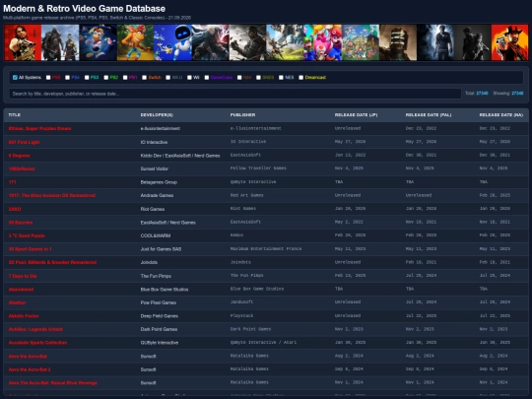
Task: Open the Abathor title link
Action: point(17,302)
